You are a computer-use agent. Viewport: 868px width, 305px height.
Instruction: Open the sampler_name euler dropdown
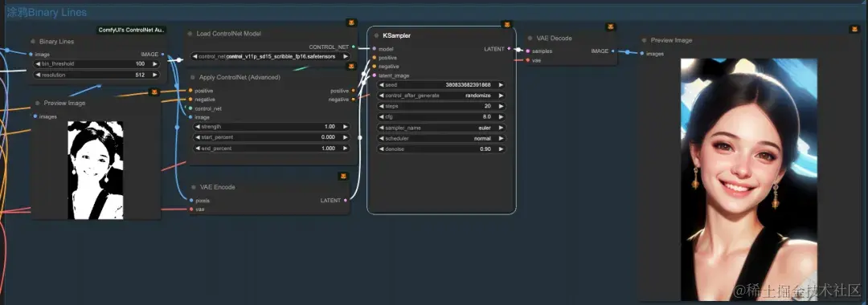(x=441, y=128)
